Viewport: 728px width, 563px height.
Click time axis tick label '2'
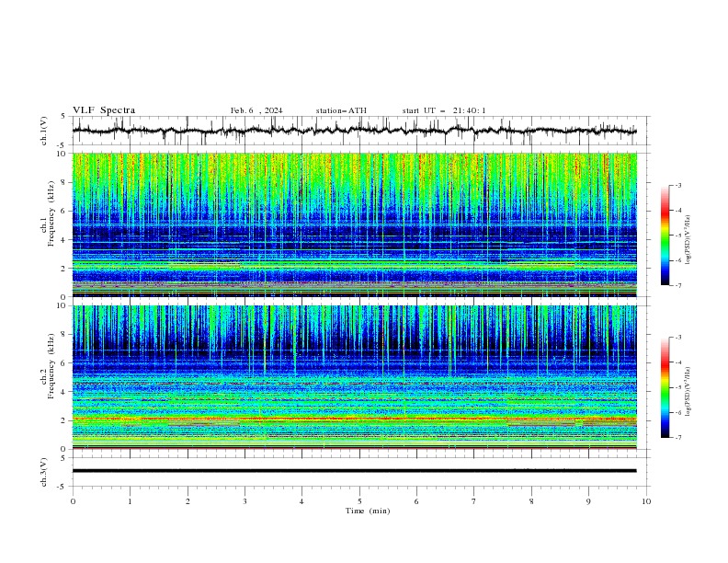188,501
